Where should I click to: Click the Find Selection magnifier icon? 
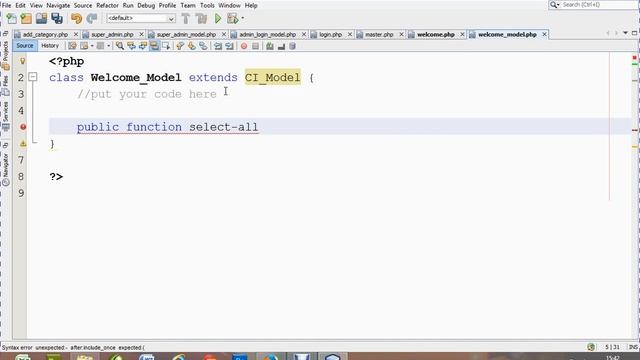[x=120, y=46]
